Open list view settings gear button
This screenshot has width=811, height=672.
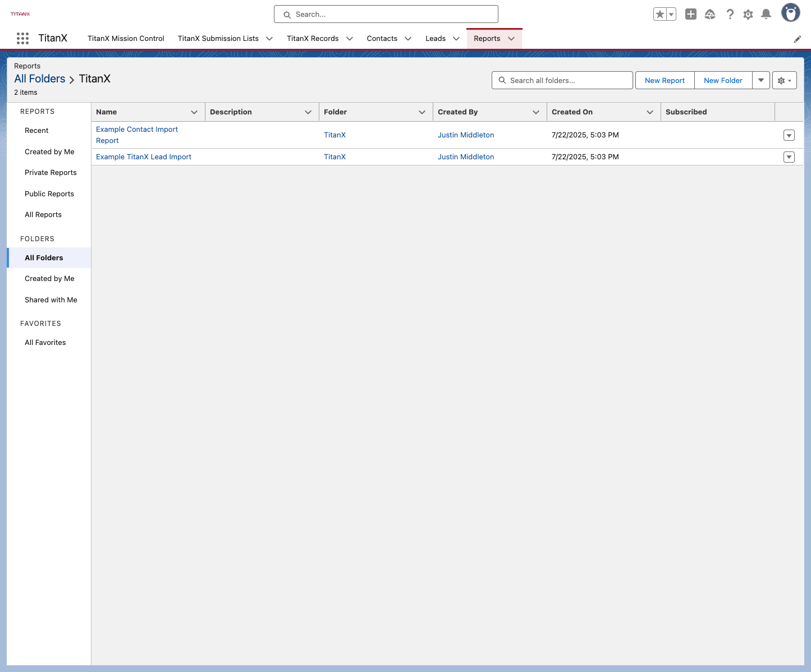(785, 80)
